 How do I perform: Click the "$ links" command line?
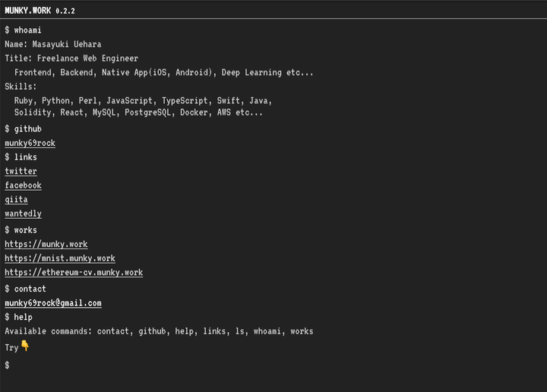21,157
